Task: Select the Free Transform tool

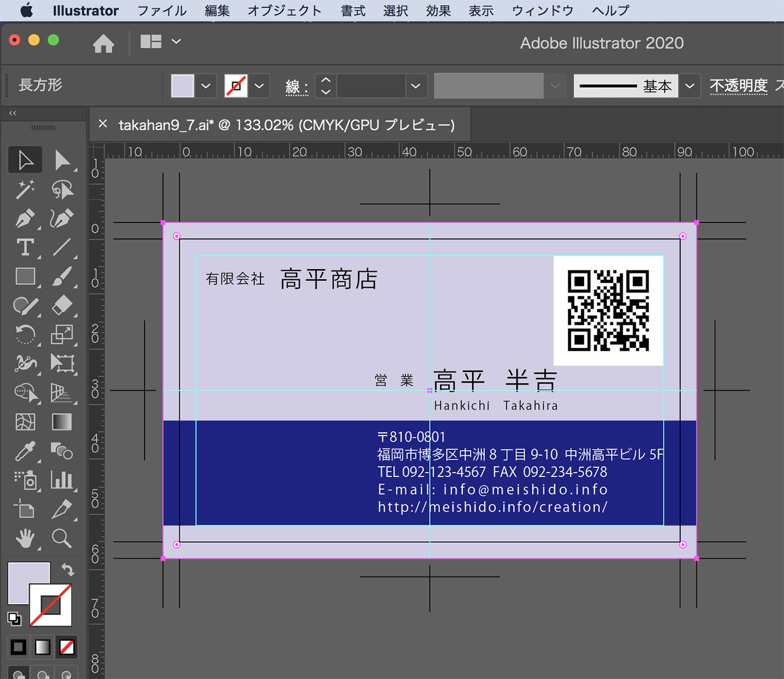Action: click(62, 363)
